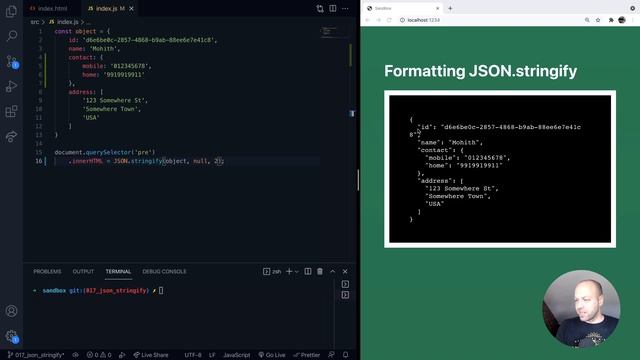
Task: Go back in the Chrome browser
Action: coord(367,20)
